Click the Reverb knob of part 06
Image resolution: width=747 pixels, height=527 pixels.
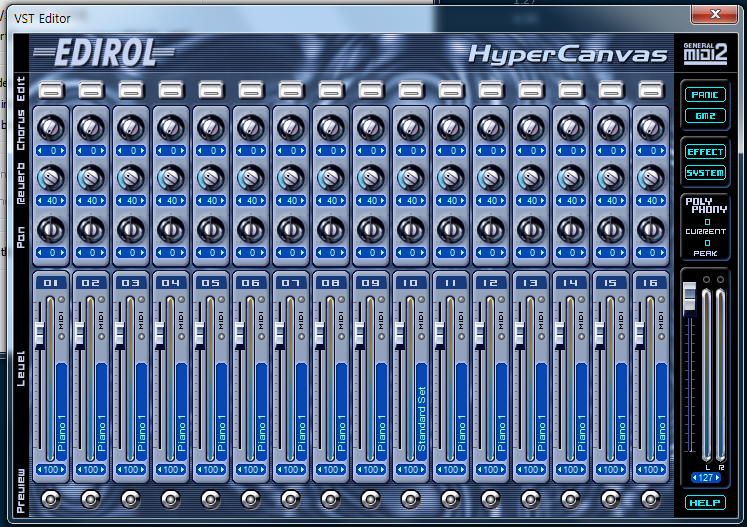(251, 178)
